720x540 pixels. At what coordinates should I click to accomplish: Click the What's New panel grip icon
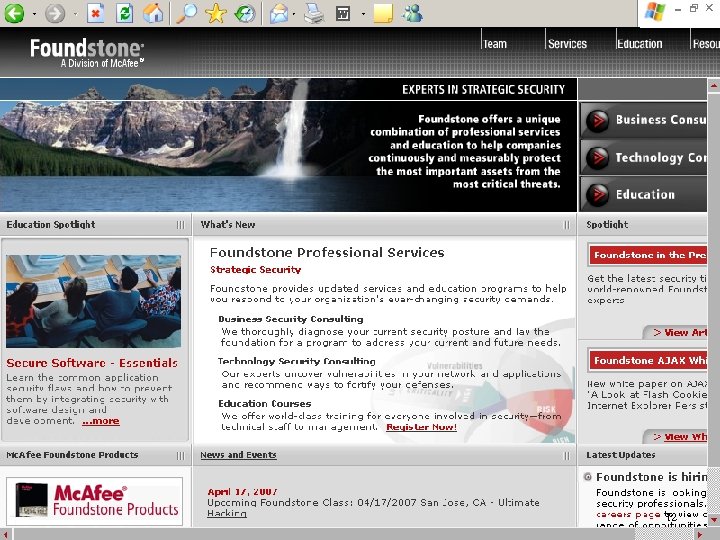567,225
